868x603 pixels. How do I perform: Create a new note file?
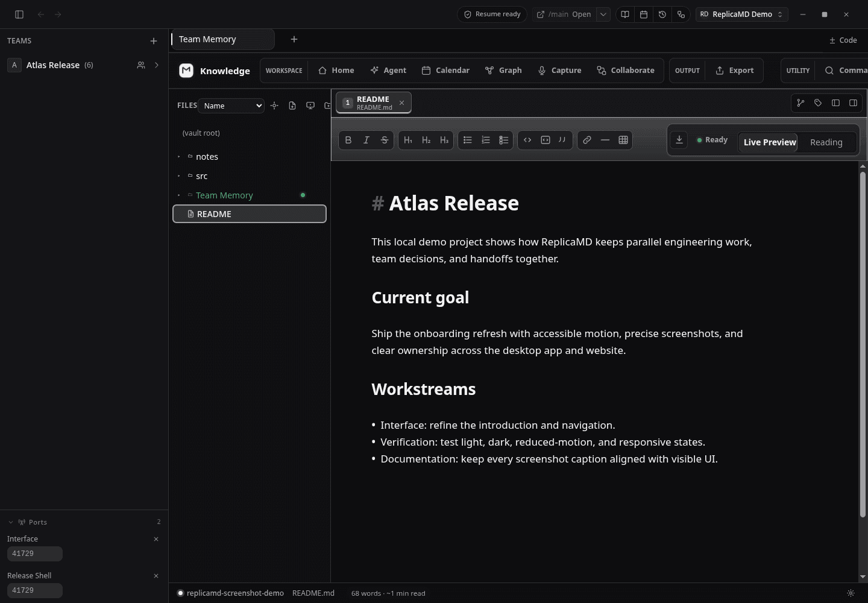292,106
